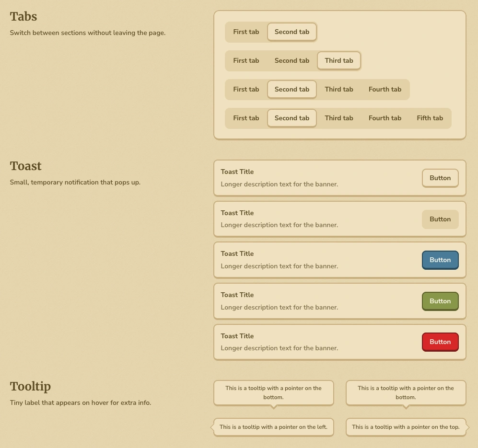The width and height of the screenshot is (478, 448).
Task: Select First tab in the five-tab group
Action: [x=246, y=118]
